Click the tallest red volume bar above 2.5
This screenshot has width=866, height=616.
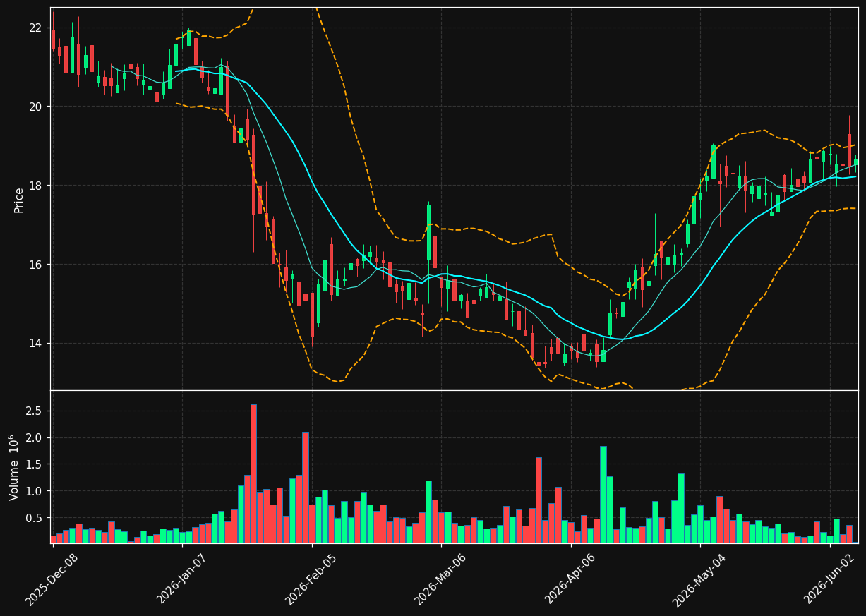[x=253, y=473]
